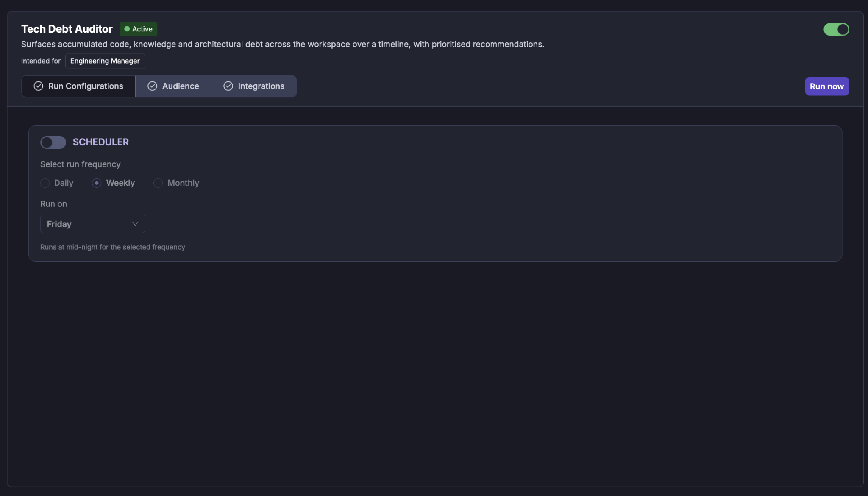Open the Run on Friday dropdown
Screen dimensions: 868x496
93,224
